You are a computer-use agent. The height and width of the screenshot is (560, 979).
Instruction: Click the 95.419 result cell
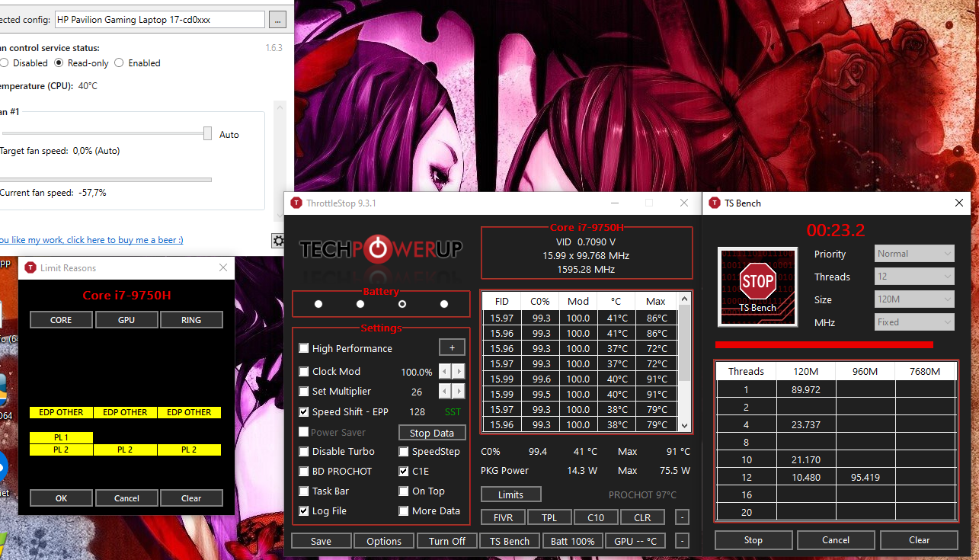865,478
